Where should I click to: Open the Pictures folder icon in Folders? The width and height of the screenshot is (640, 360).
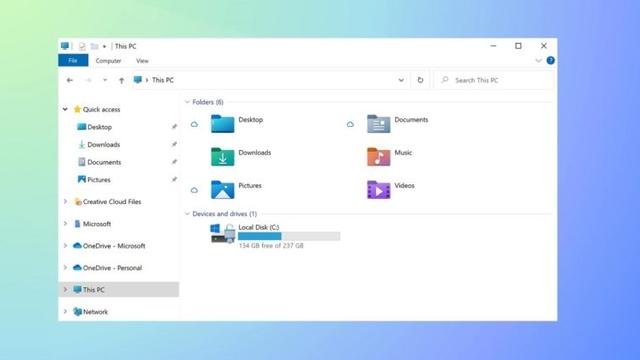[222, 190]
